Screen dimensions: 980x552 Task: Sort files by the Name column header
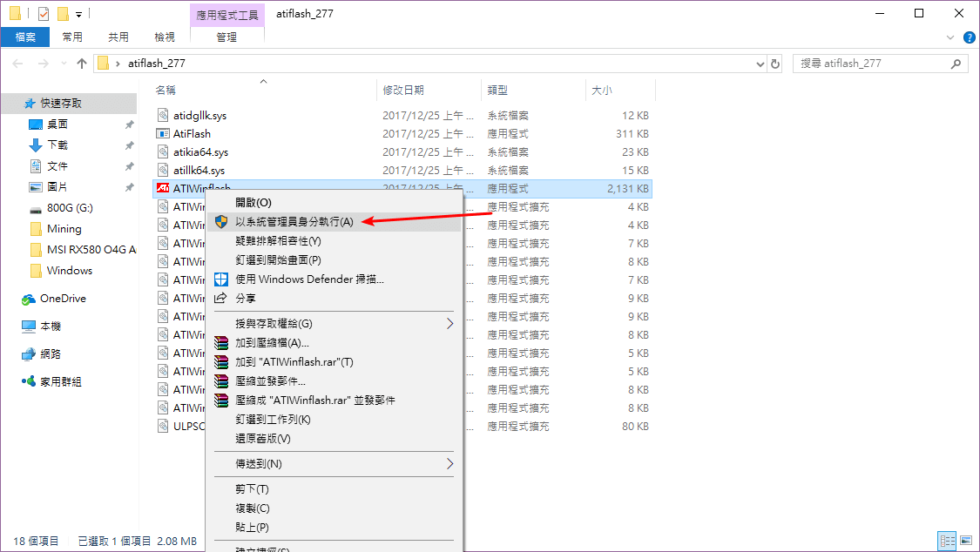264,90
